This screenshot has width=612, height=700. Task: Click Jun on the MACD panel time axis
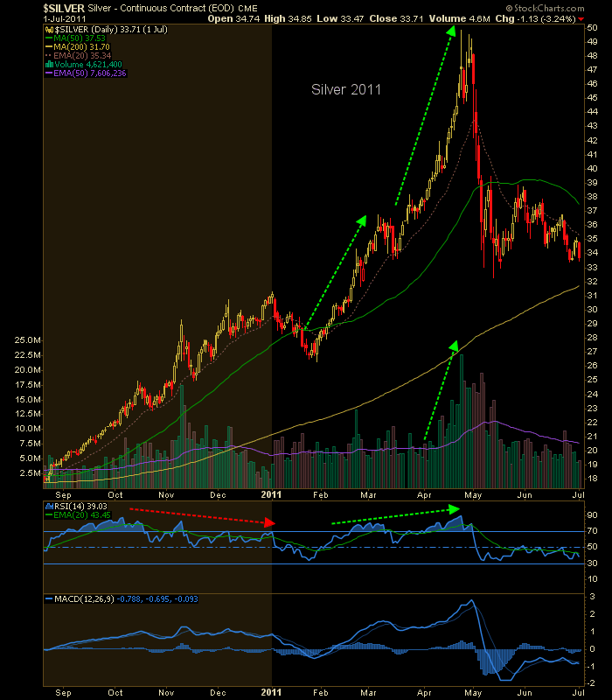point(525,692)
